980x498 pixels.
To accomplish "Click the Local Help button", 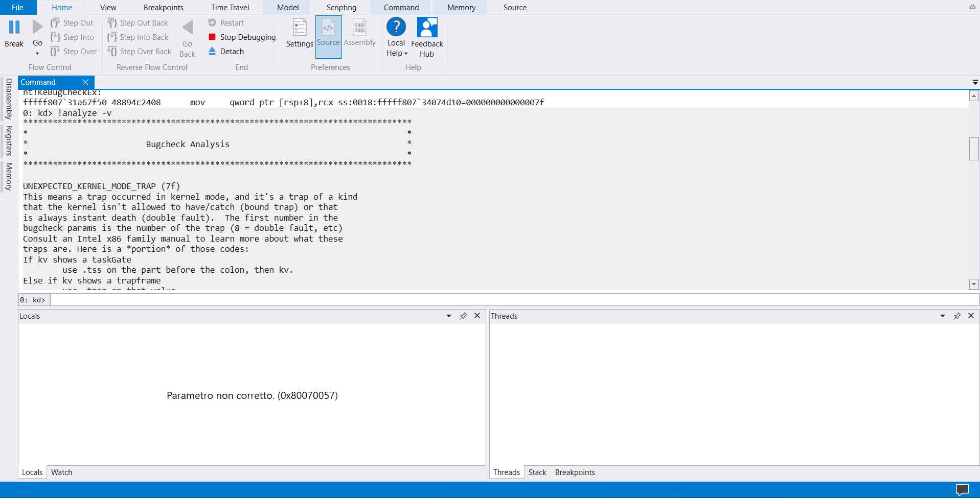I will (x=396, y=37).
